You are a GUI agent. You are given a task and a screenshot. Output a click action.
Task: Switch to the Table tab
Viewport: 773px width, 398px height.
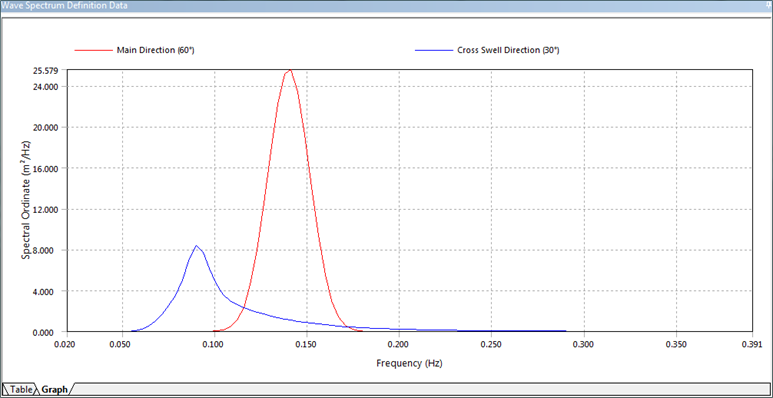pyautogui.click(x=20, y=389)
